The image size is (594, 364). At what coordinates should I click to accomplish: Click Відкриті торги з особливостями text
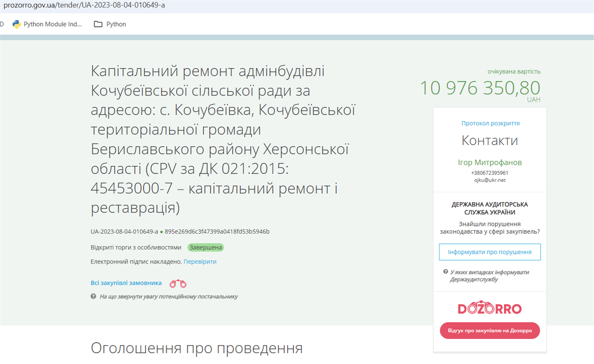point(136,247)
